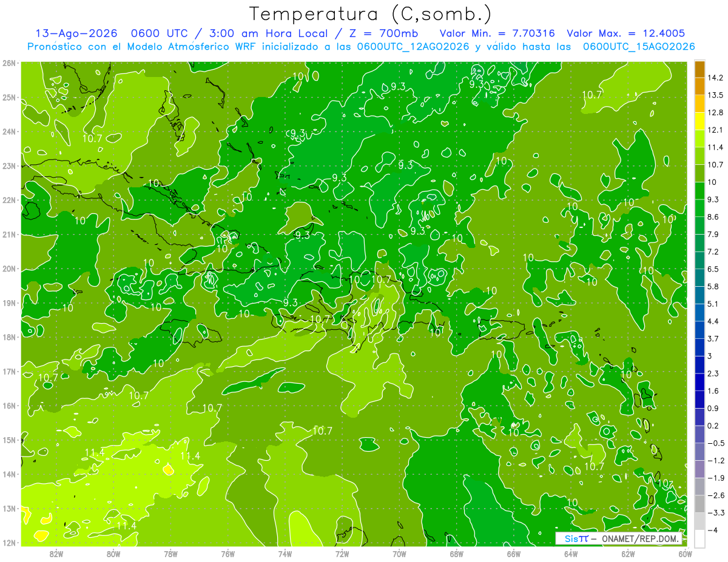Viewport: 728px width, 562px height.
Task: Click the 78W longitude axis label
Action: [170, 554]
